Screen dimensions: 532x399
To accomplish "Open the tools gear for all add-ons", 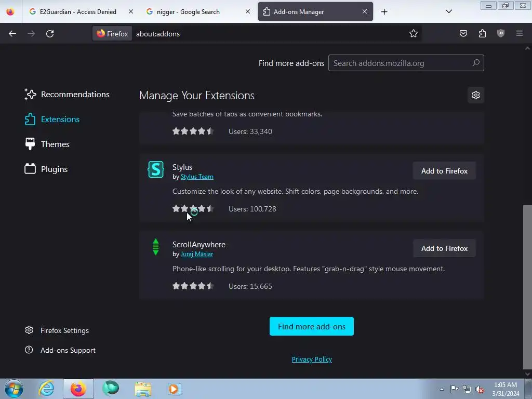I will pyautogui.click(x=476, y=95).
